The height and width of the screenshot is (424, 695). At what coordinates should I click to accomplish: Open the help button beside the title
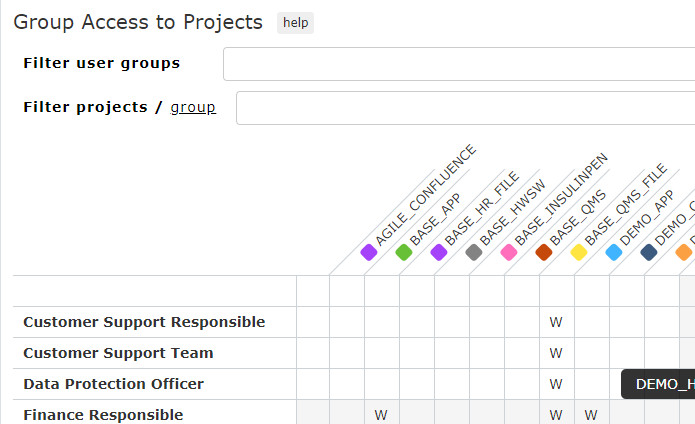pyautogui.click(x=296, y=23)
